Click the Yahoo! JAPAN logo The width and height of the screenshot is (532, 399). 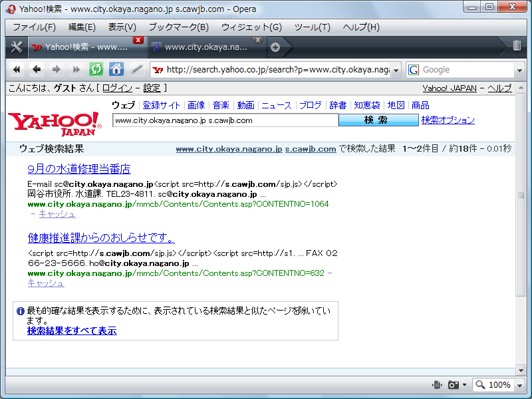(x=55, y=124)
